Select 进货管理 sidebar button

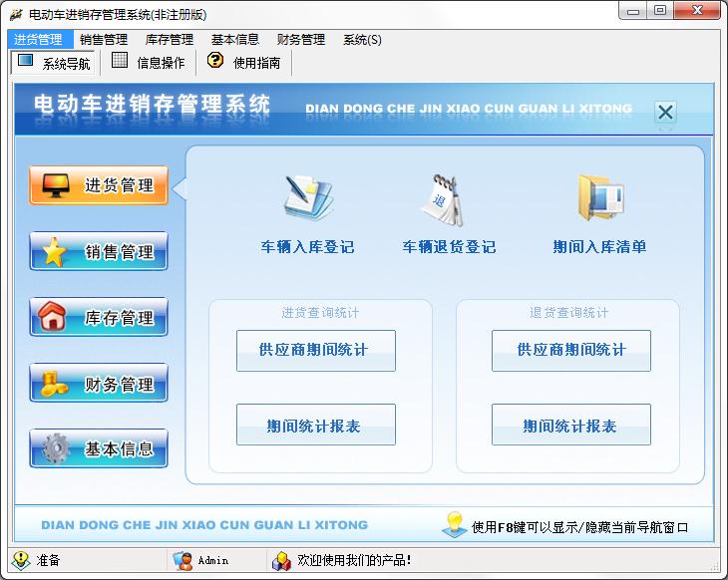[x=99, y=185]
